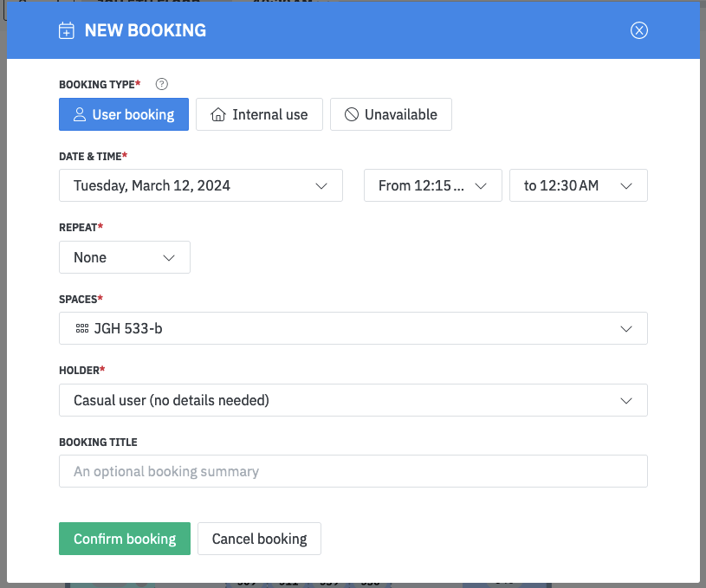Select User booking type

[124, 114]
